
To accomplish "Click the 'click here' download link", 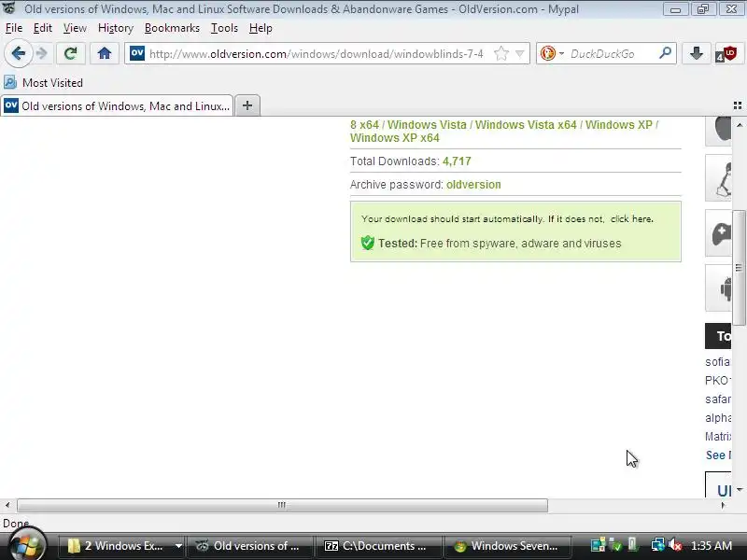I will click(632, 219).
